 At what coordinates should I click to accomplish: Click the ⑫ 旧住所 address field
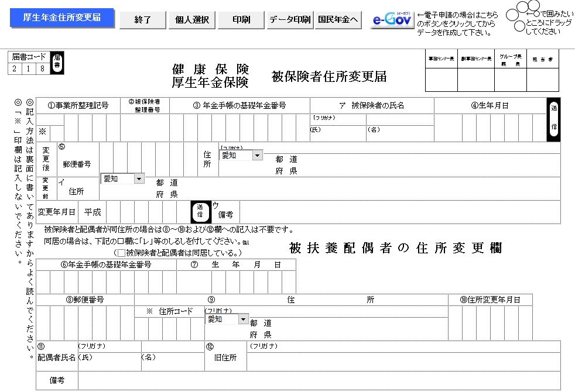point(404,362)
